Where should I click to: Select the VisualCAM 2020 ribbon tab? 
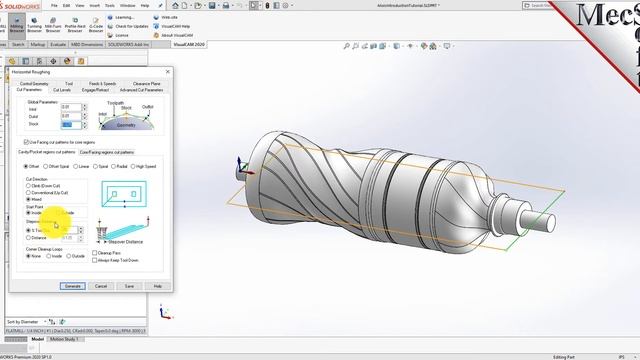pyautogui.click(x=189, y=44)
